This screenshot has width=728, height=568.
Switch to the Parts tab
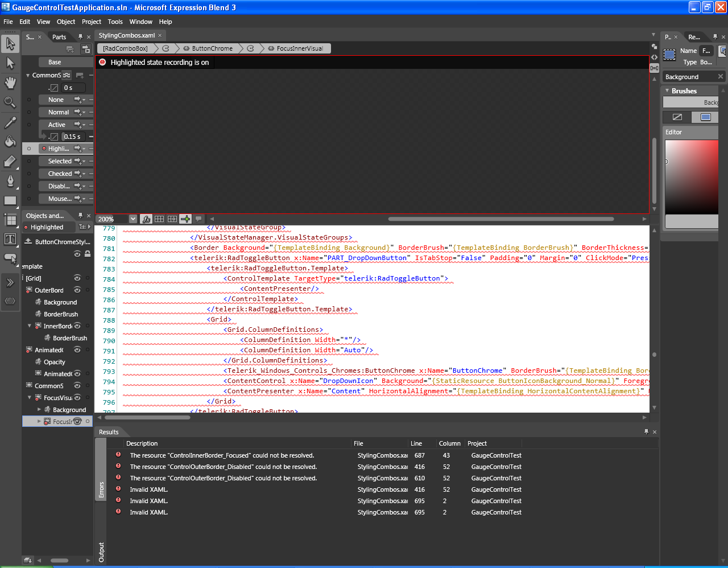59,37
